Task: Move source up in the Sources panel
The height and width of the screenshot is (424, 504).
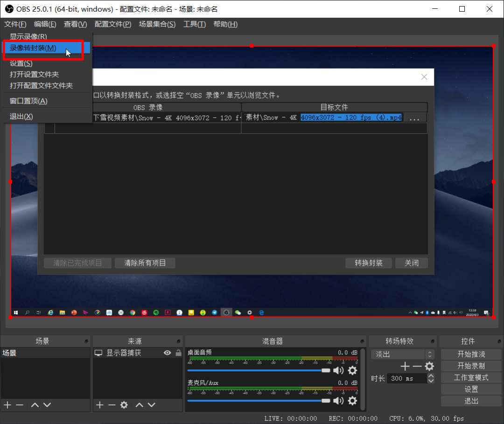Action: coord(139,405)
